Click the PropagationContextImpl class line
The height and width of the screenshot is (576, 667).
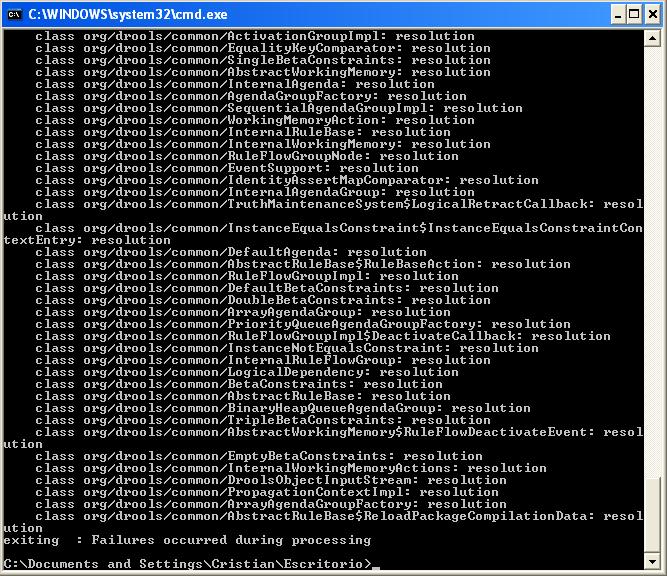click(267, 492)
